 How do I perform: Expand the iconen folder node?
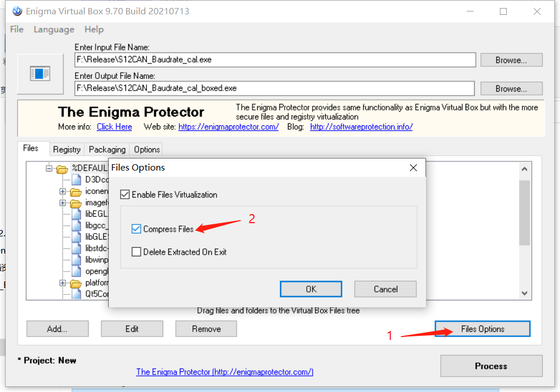[x=62, y=191]
